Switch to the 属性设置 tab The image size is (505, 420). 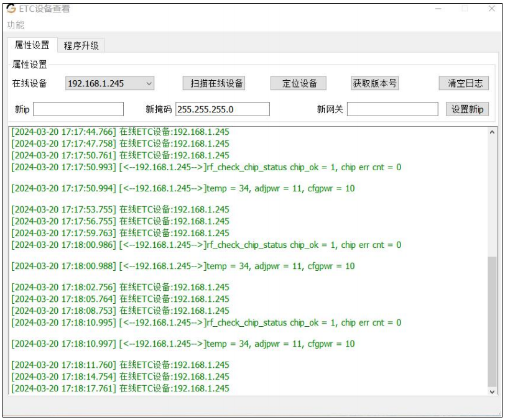32,45
